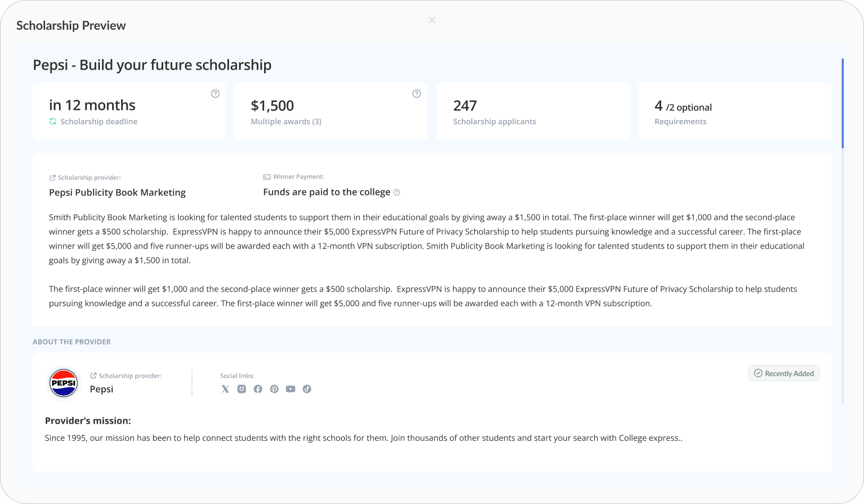
Task: Click the Winner Payment card icon
Action: click(267, 177)
